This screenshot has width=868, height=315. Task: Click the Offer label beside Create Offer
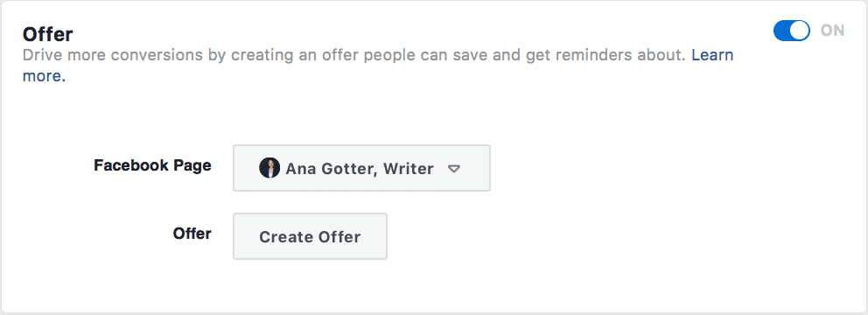[x=192, y=234]
